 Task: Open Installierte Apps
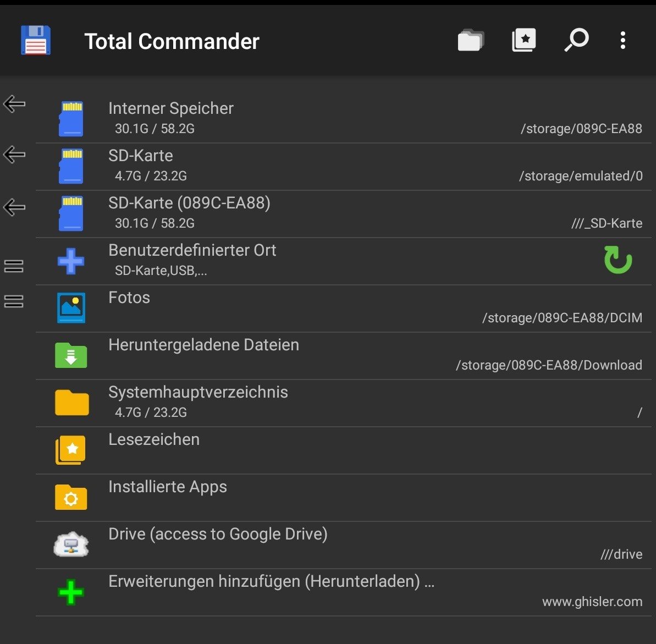coord(344,498)
